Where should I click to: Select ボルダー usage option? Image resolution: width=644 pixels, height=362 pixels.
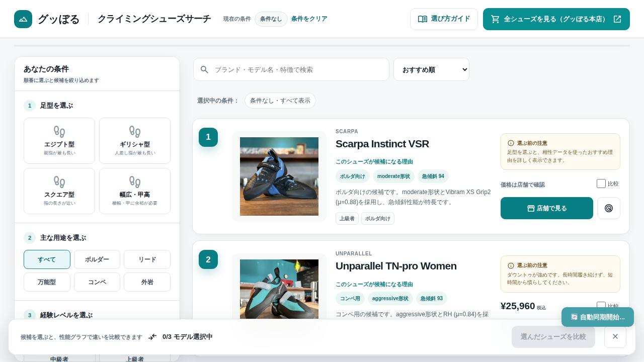pyautogui.click(x=97, y=259)
